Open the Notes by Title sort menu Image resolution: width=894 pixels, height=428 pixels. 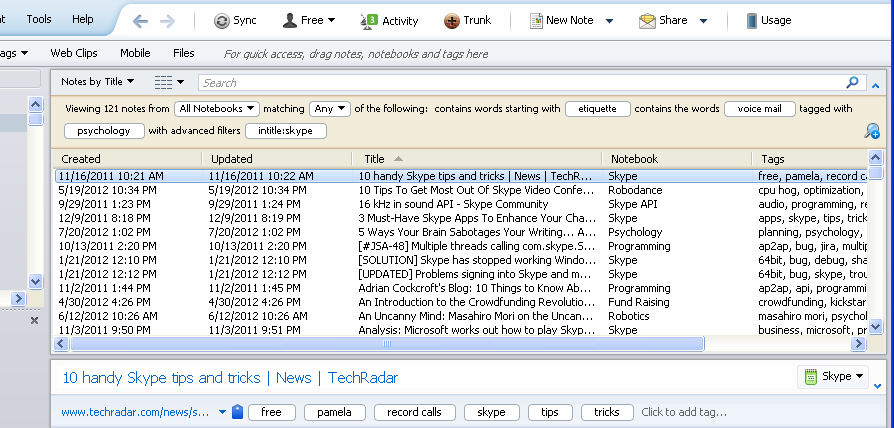pyautogui.click(x=97, y=81)
